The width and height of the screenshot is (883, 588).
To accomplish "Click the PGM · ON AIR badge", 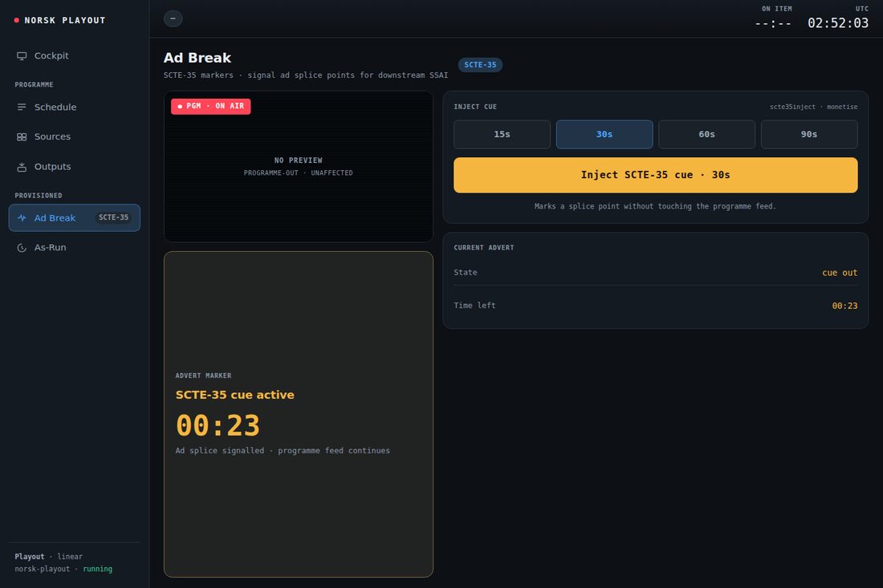I will 210,106.
